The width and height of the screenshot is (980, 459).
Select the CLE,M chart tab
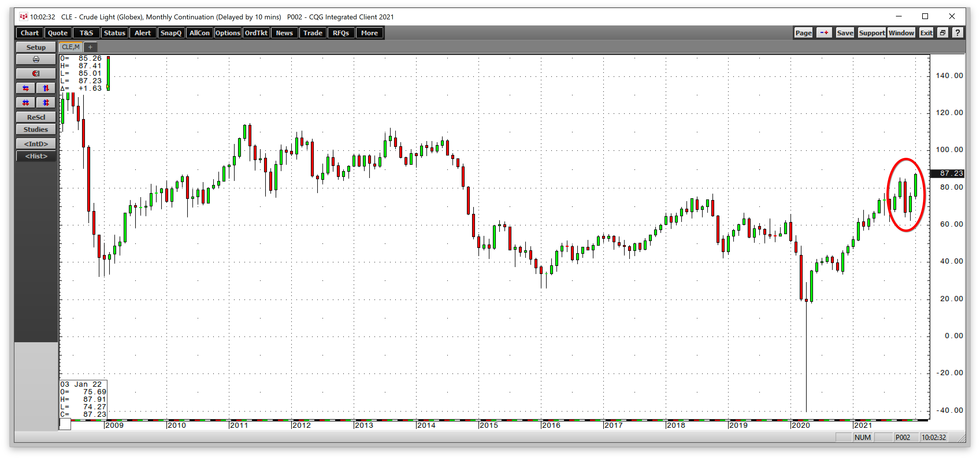point(71,47)
